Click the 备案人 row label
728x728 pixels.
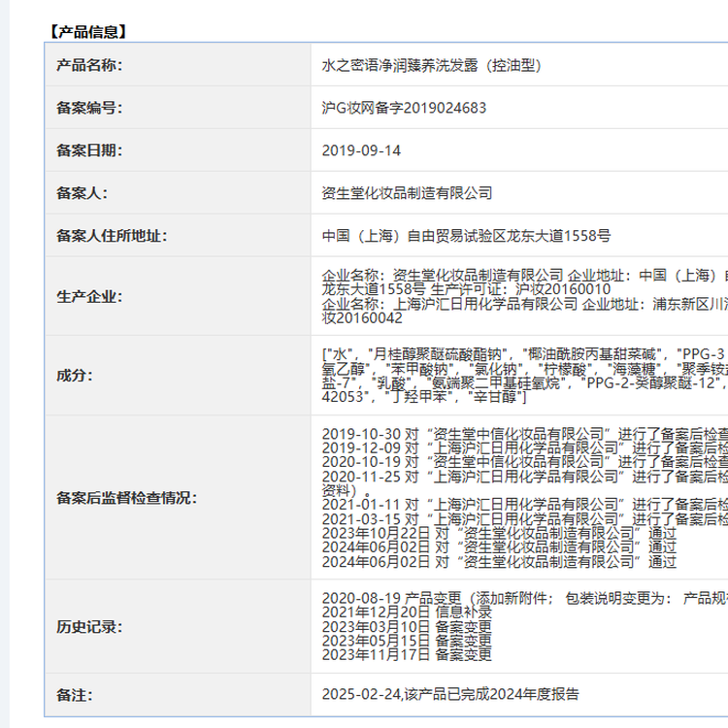click(83, 193)
